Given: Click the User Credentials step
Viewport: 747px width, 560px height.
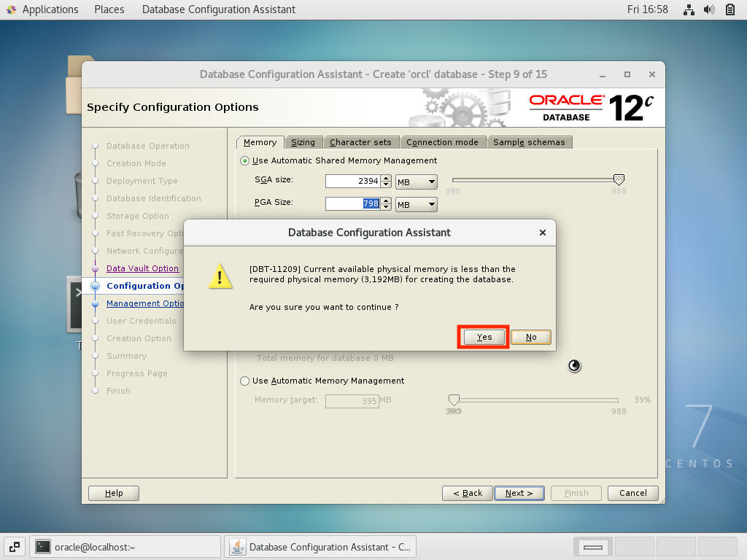Looking at the screenshot, I should [x=141, y=321].
